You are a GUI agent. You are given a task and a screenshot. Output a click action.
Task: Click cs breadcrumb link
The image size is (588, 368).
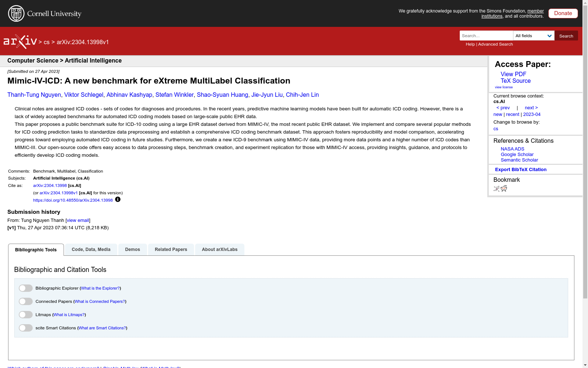coord(46,42)
